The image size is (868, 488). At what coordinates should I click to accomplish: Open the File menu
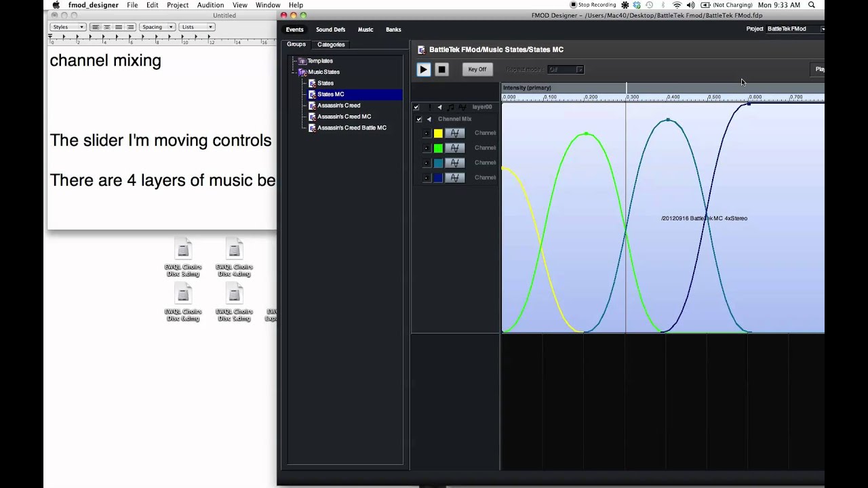[x=132, y=5]
